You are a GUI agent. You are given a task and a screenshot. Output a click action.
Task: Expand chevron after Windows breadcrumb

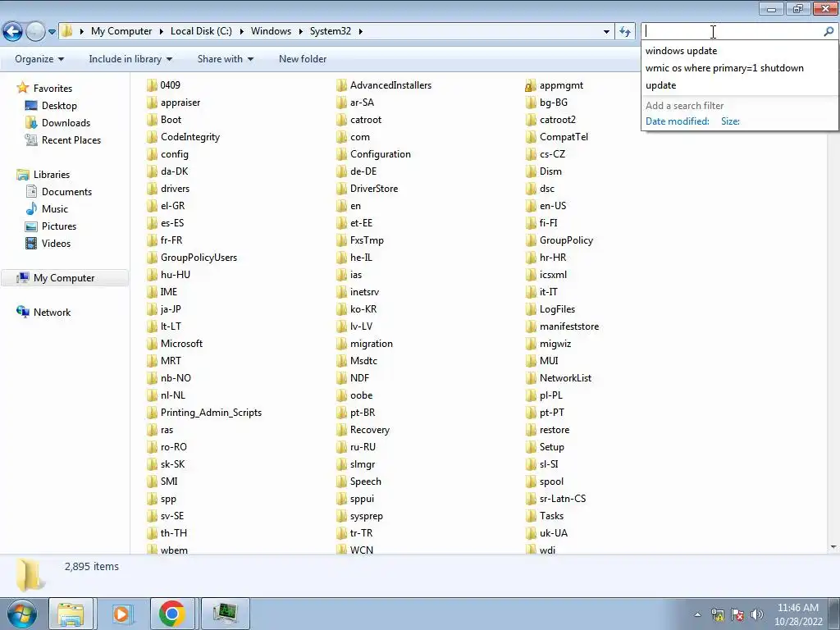coord(300,31)
